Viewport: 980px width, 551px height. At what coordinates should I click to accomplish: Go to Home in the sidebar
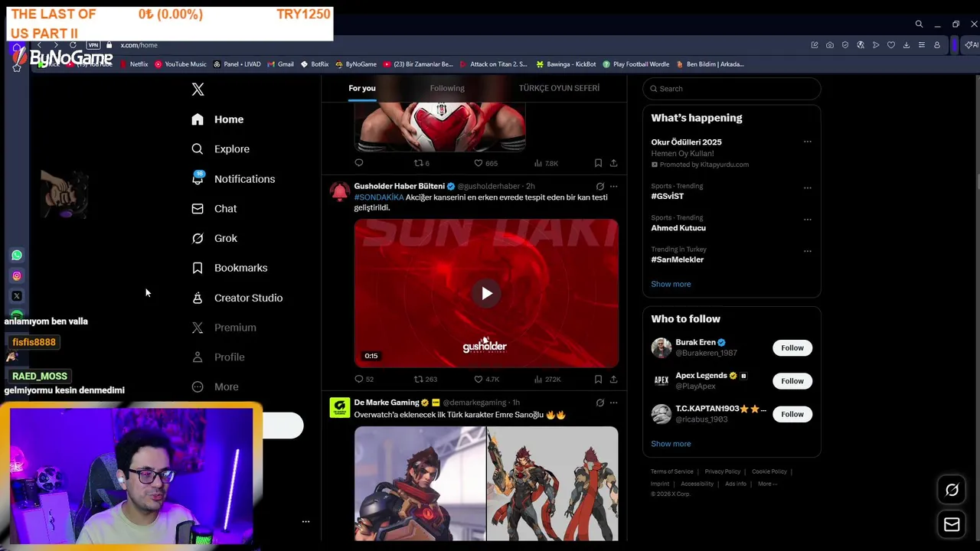[218, 119]
